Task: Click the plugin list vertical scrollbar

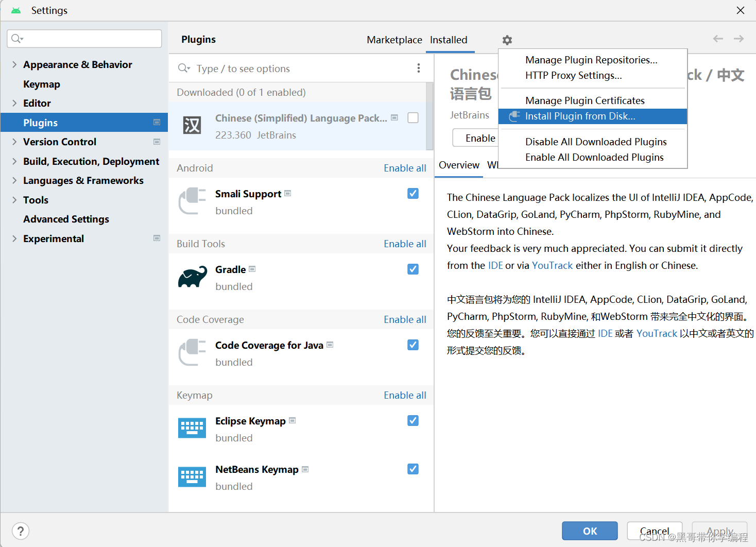Action: point(429,116)
